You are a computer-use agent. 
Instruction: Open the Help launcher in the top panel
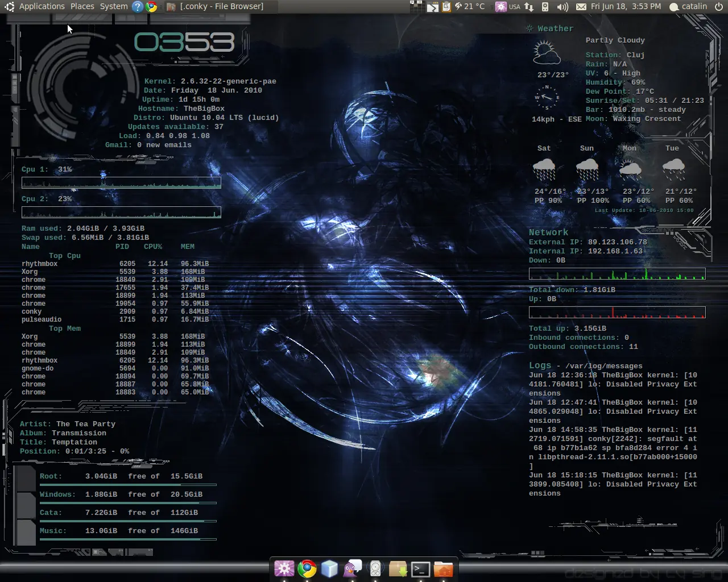pos(138,7)
